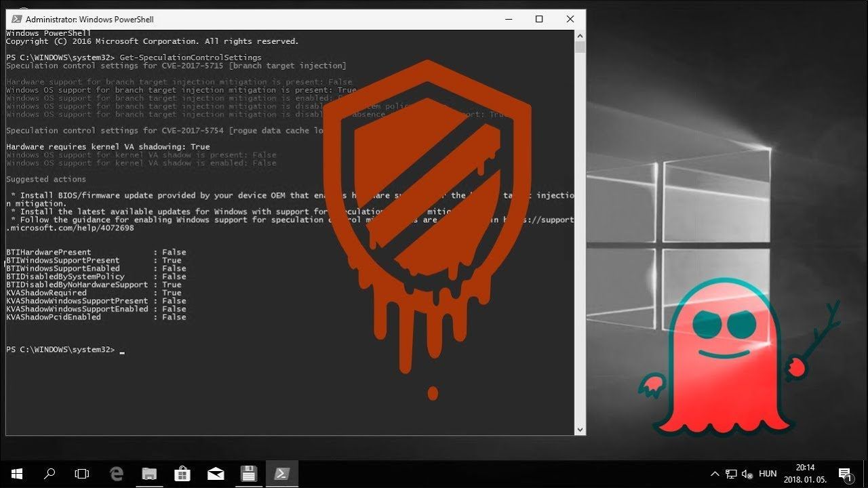Open Task View from the taskbar
Image resolution: width=868 pixels, height=488 pixels.
82,474
